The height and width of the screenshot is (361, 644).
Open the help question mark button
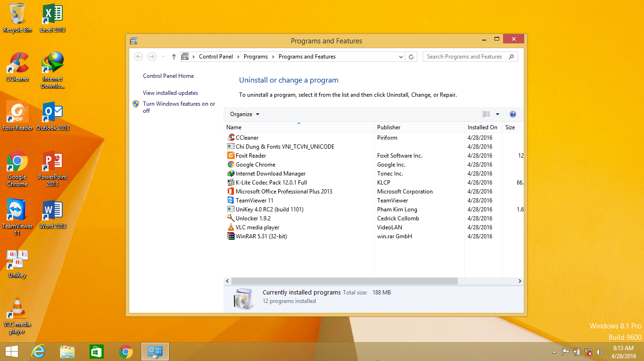click(x=513, y=114)
